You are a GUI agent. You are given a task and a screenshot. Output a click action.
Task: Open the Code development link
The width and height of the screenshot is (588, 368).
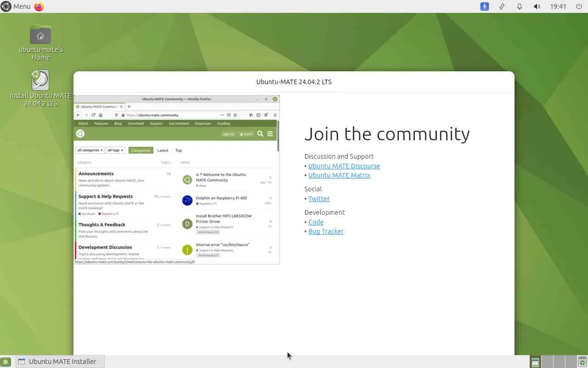316,222
